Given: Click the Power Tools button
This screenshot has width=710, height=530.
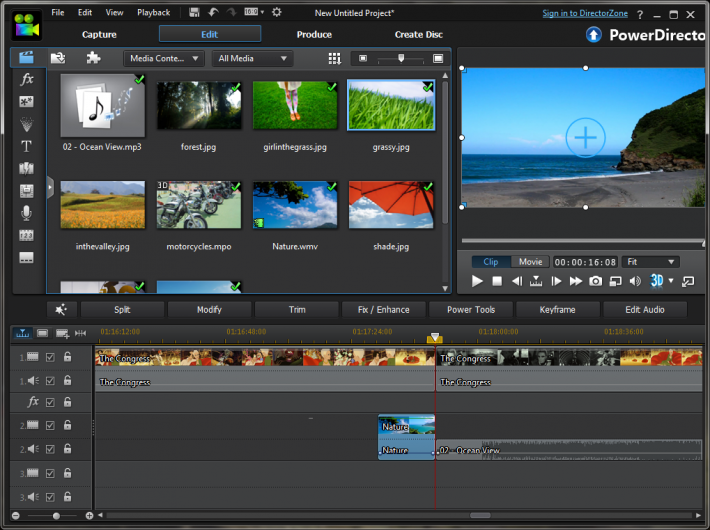Looking at the screenshot, I should (471, 309).
